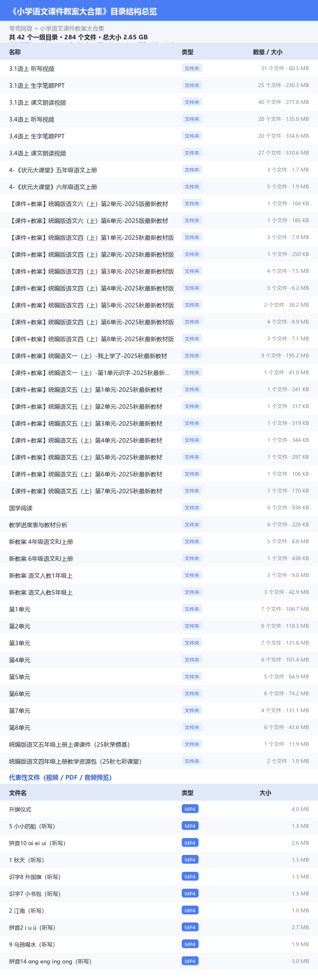Open 统编版语文六（上）第6单元 folder row
Viewport: 318px width, 980px height.
click(x=159, y=220)
